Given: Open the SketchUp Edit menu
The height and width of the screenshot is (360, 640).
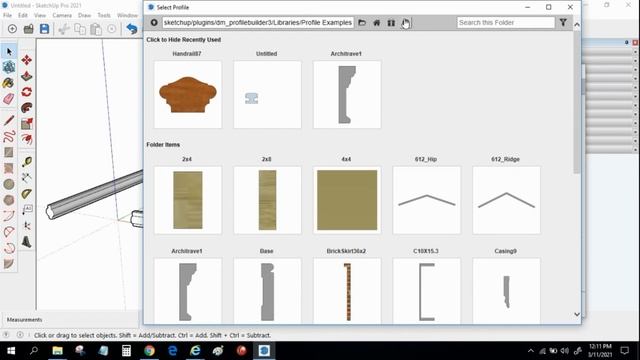Looking at the screenshot, I should (23, 15).
